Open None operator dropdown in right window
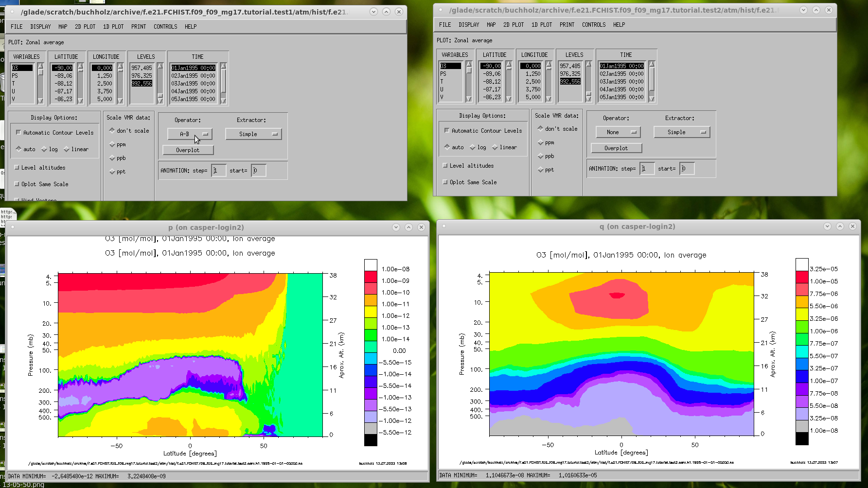The image size is (868, 488). pyautogui.click(x=618, y=132)
